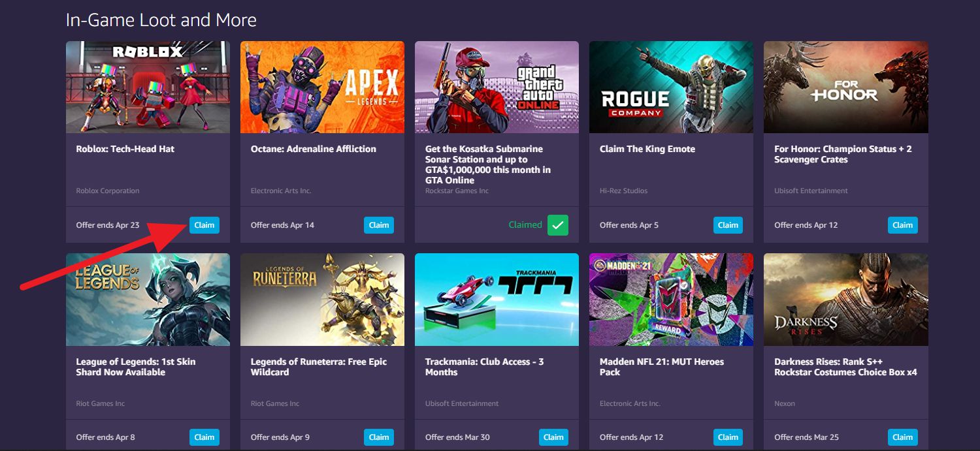Open the Trackmania car thumbnail

497,300
